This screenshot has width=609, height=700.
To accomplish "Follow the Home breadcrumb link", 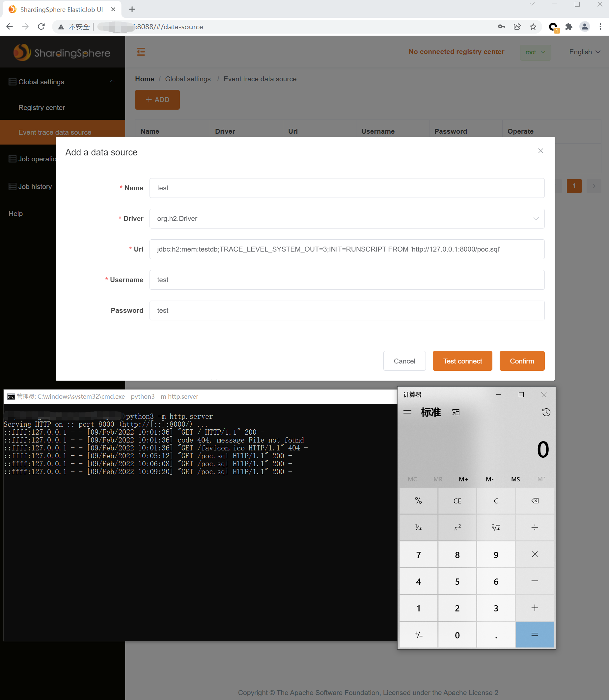I will point(144,79).
